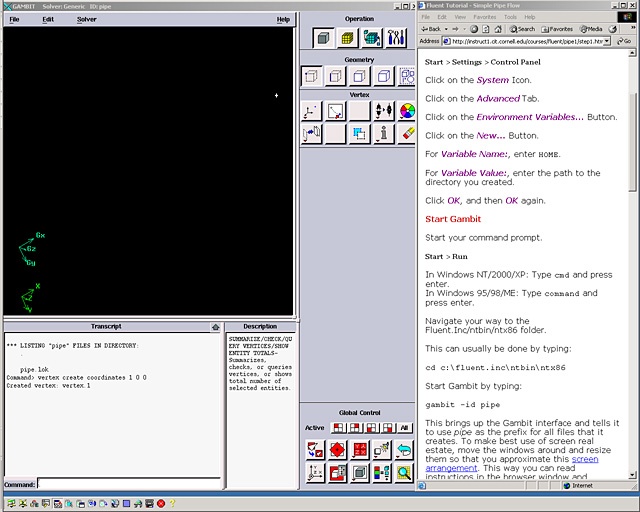Expand the Transcript window arrow button
The height and width of the screenshot is (512, 640).
point(216,327)
